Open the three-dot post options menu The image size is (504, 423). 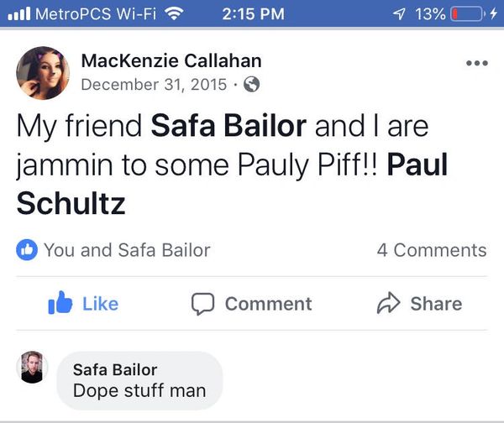pos(475,64)
